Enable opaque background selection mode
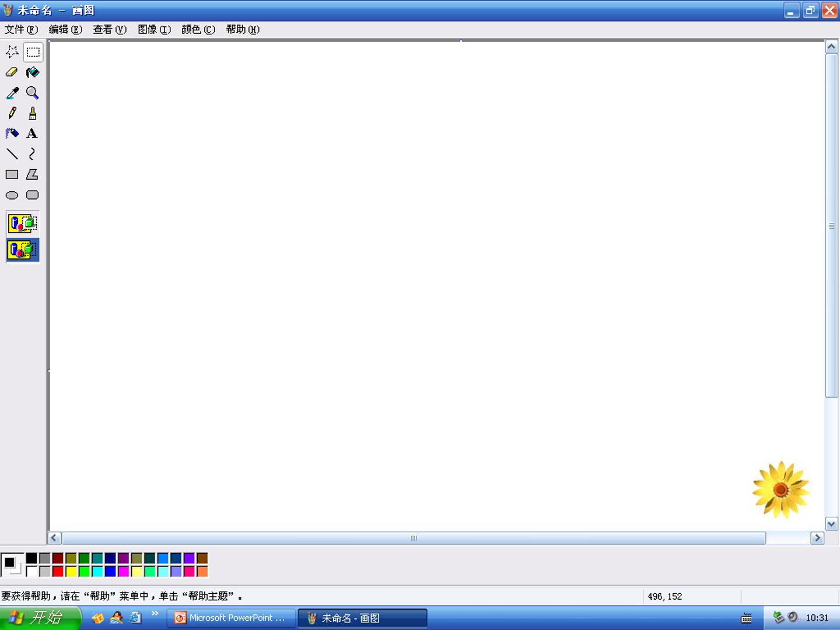 (23, 223)
